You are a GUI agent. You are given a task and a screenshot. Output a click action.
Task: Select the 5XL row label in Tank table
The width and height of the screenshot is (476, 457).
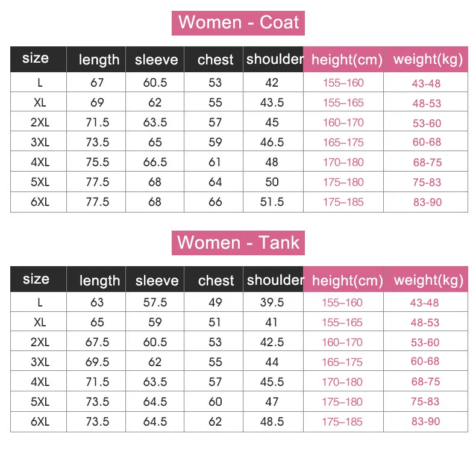click(x=40, y=402)
